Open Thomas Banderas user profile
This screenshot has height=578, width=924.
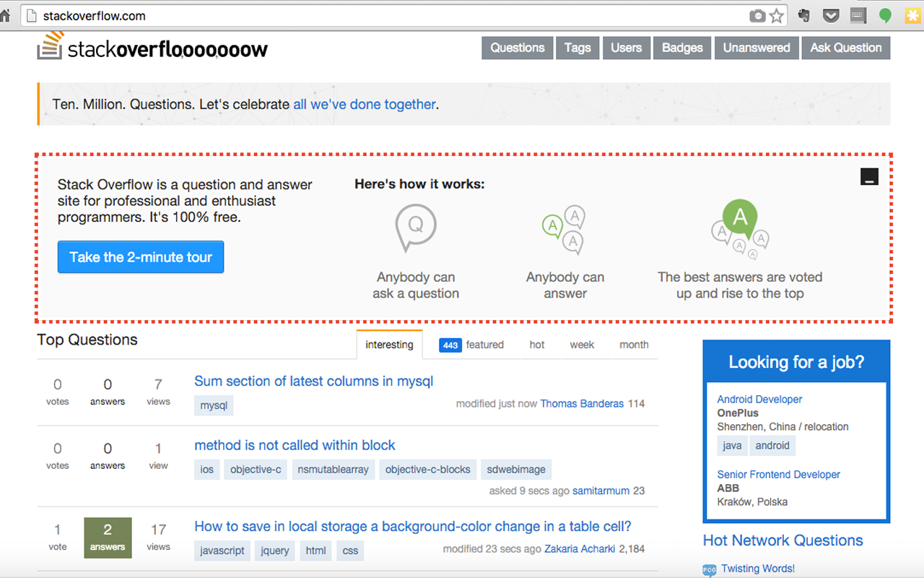582,404
